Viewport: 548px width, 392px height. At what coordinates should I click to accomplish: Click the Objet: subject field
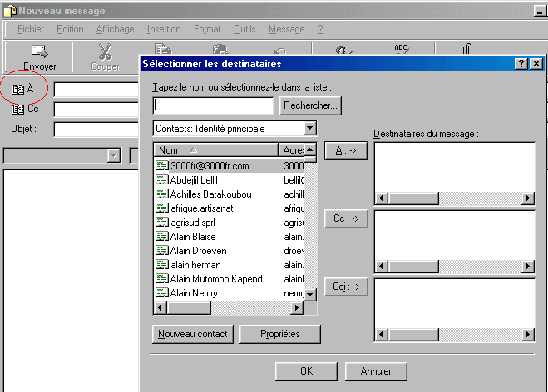point(96,130)
